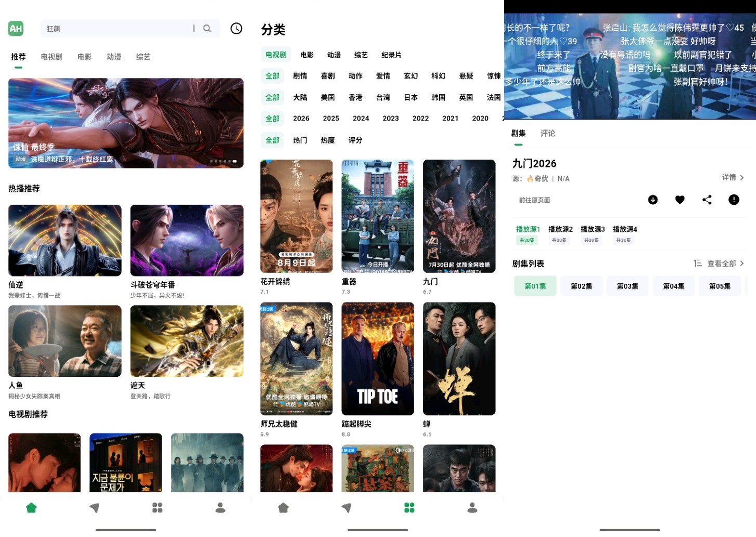The width and height of the screenshot is (756, 537).
Task: Tap the green AH app logo
Action: point(16,29)
